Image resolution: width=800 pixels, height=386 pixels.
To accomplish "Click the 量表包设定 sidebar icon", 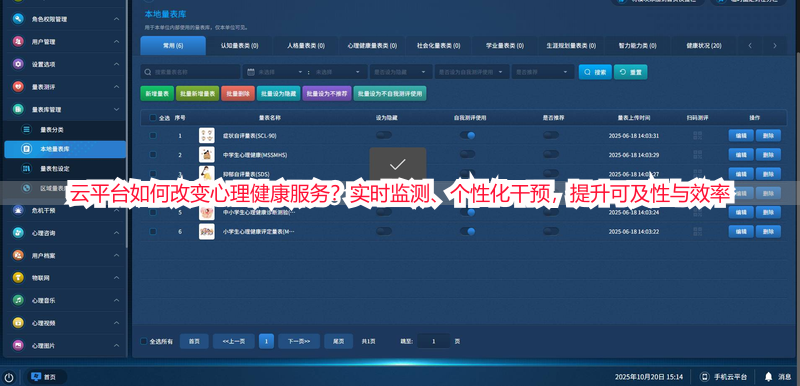I will pos(27,168).
